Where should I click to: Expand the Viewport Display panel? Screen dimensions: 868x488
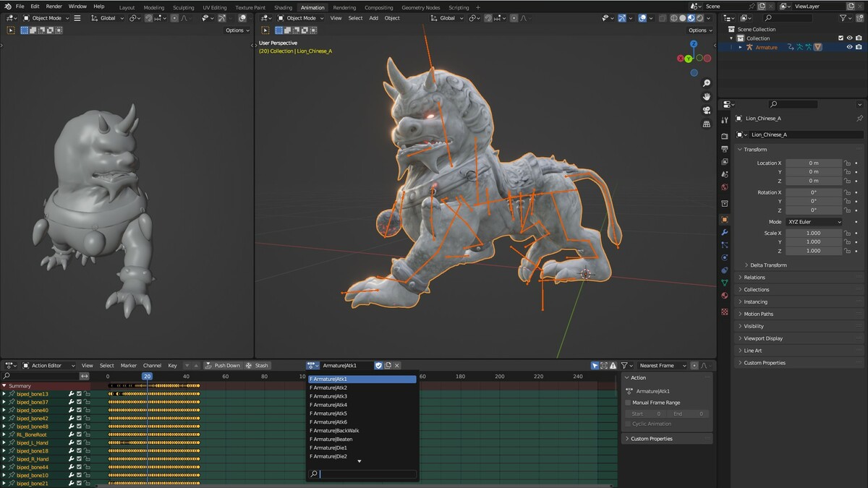(x=763, y=338)
